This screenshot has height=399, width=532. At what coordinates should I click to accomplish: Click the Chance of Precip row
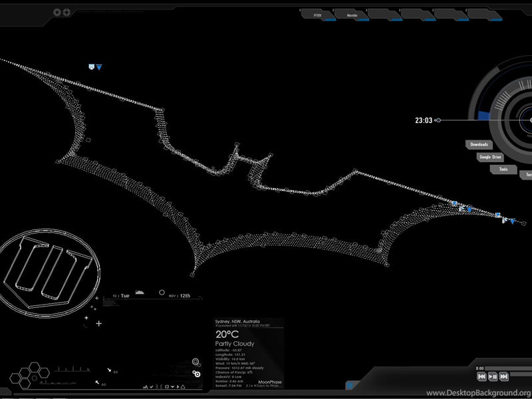pyautogui.click(x=234, y=372)
